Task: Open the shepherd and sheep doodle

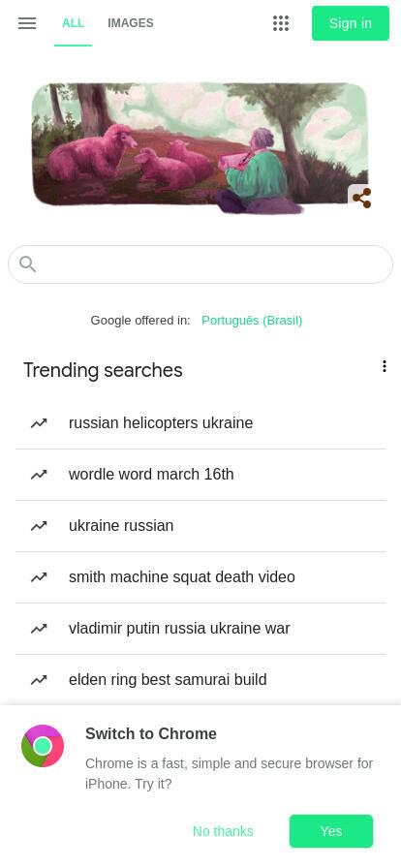Action: (x=200, y=147)
